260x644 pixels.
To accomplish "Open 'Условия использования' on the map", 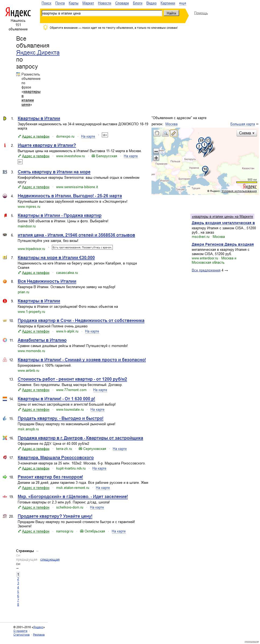I will [239, 191].
